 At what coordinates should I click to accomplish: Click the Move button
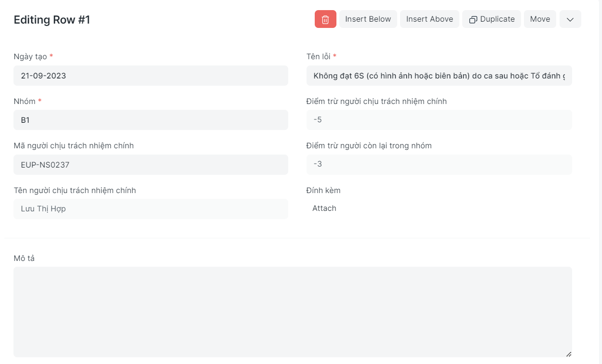[x=540, y=19]
